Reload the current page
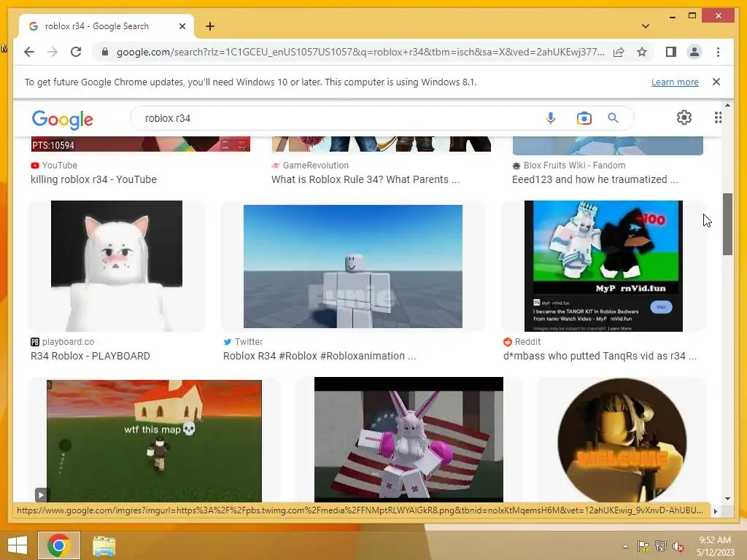747x560 pixels. point(76,52)
